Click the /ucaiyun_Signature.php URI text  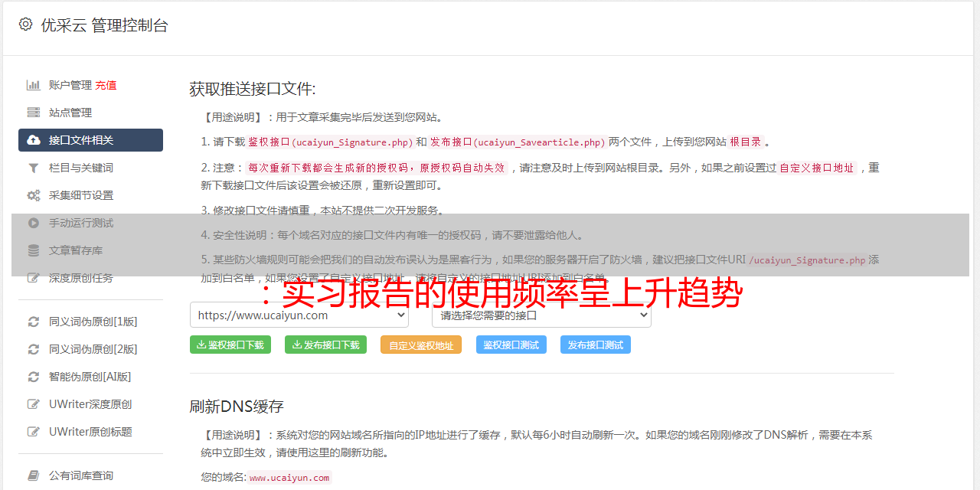tap(807, 260)
